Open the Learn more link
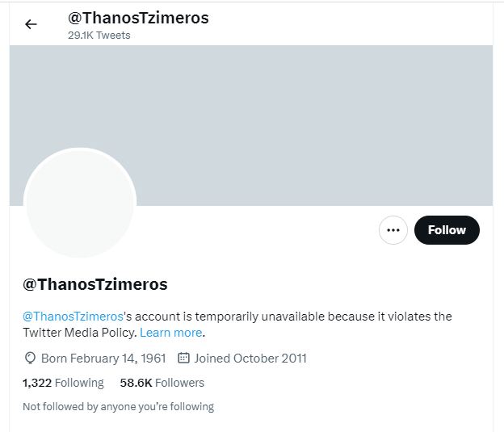 point(170,333)
